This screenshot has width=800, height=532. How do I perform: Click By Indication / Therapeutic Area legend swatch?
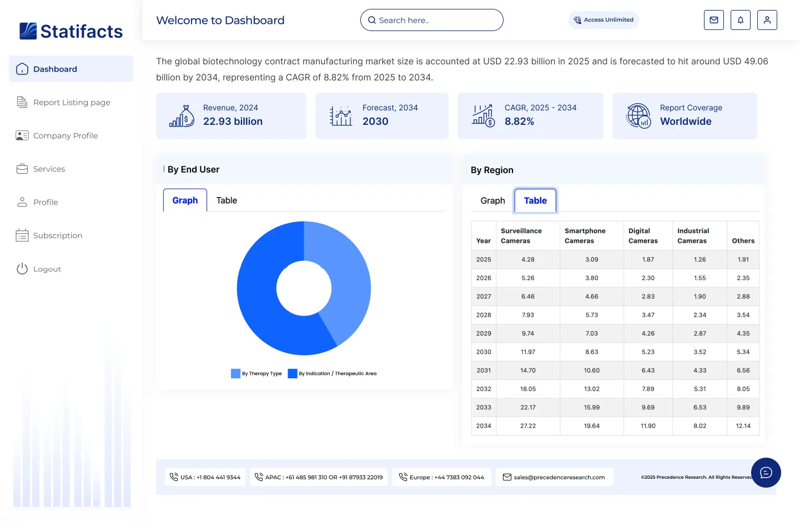click(293, 373)
